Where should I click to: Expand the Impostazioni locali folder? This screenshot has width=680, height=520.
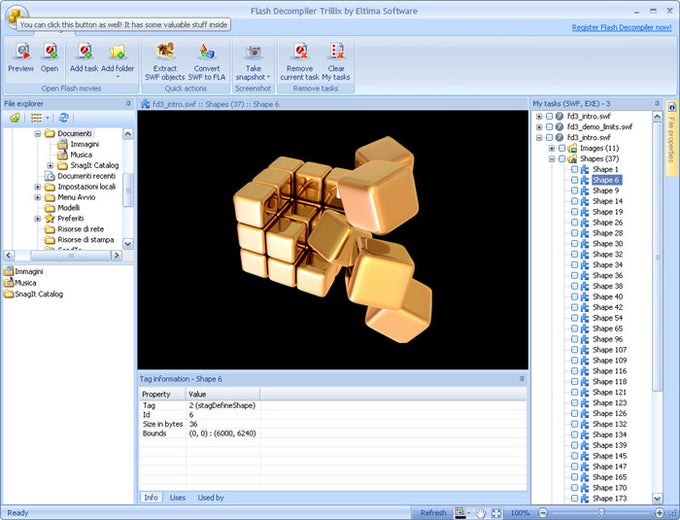click(x=38, y=186)
